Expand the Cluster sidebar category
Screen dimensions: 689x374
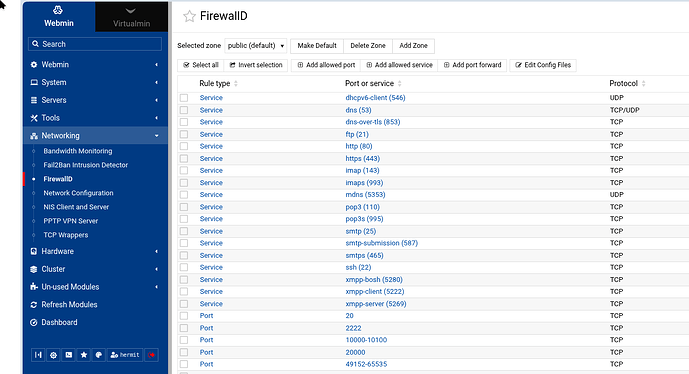(156, 269)
